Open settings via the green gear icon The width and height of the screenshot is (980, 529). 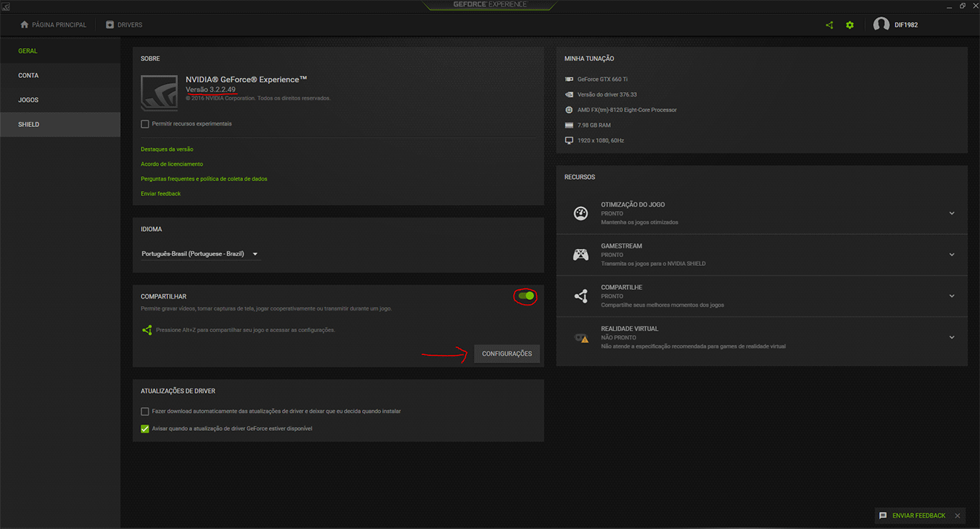(849, 25)
